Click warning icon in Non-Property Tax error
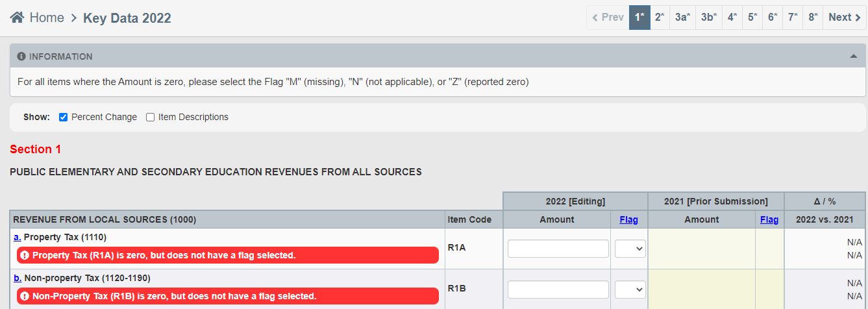The image size is (868, 309). [x=25, y=296]
